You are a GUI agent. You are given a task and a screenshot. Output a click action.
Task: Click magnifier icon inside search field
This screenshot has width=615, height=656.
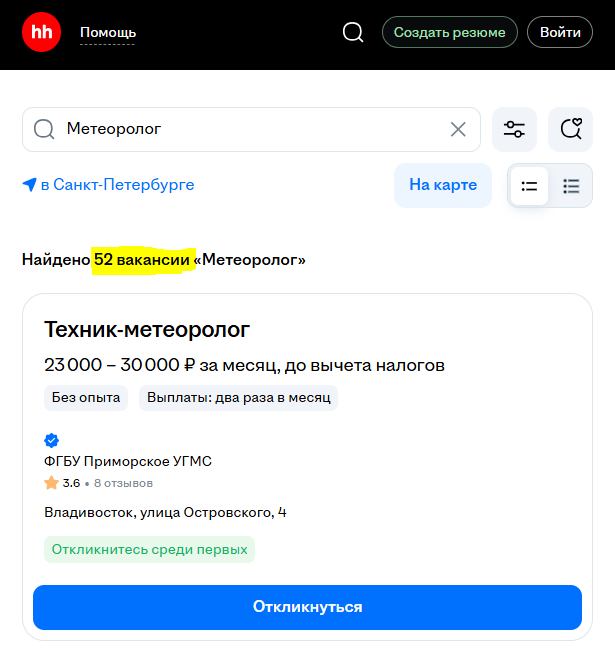[44, 129]
